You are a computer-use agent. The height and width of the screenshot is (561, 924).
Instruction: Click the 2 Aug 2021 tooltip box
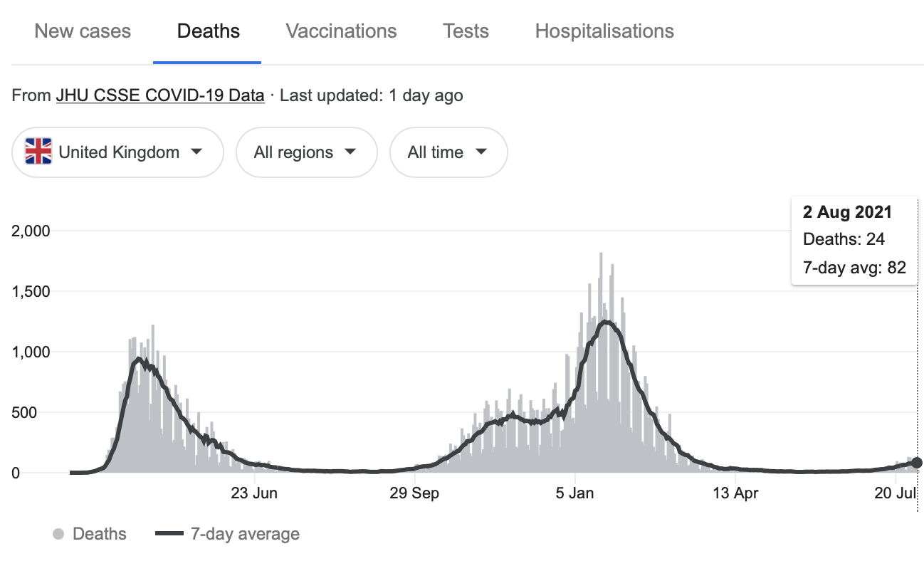tap(854, 240)
